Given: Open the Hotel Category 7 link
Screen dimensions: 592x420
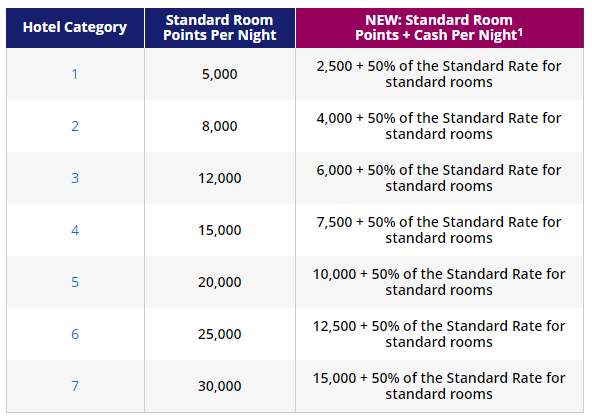Looking at the screenshot, I should pyautogui.click(x=75, y=386).
